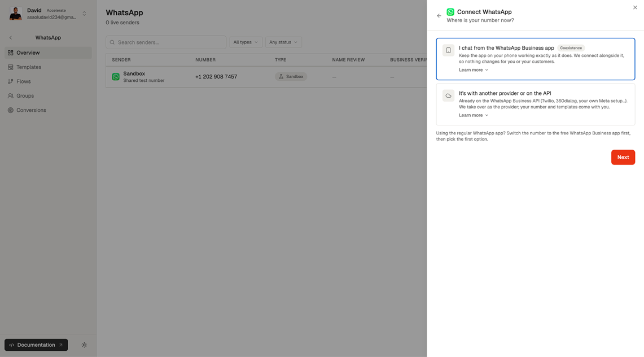Click the back arrow in Connect WhatsApp panel
This screenshot has width=644, height=357.
click(x=439, y=16)
